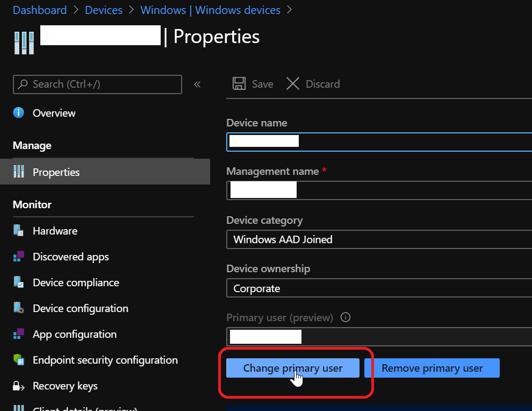Click the Save disk icon
The height and width of the screenshot is (411, 532).
tap(239, 84)
